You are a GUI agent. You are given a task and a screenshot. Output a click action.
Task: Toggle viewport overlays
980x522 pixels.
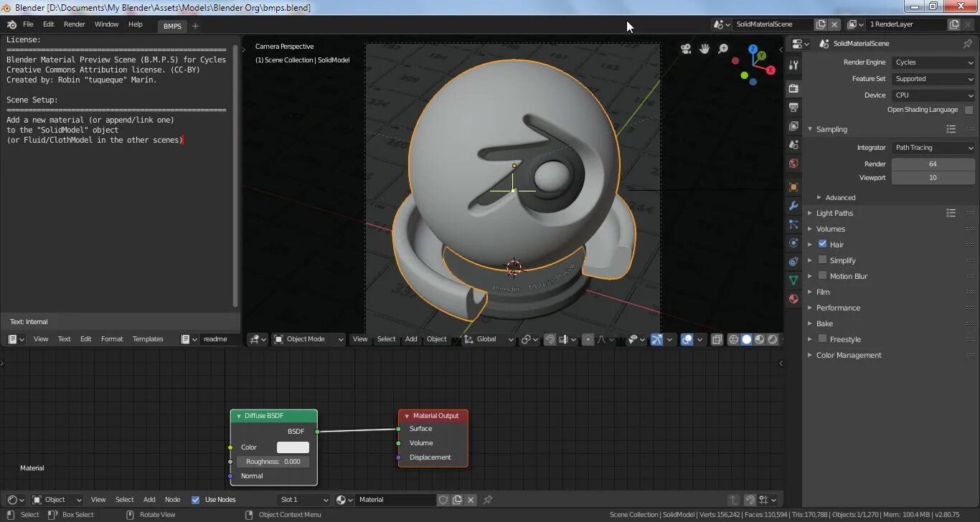pyautogui.click(x=687, y=339)
